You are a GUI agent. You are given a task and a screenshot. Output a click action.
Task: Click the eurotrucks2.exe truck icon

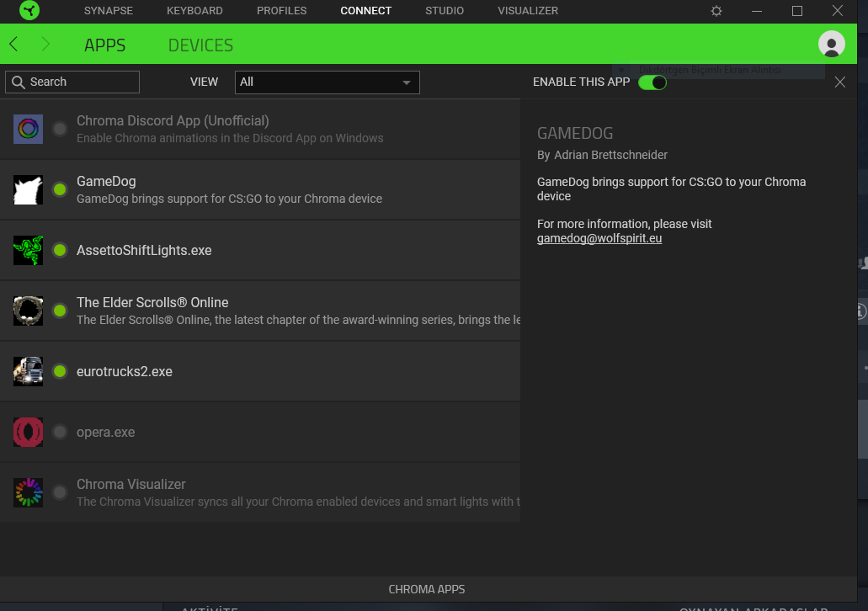pos(29,371)
